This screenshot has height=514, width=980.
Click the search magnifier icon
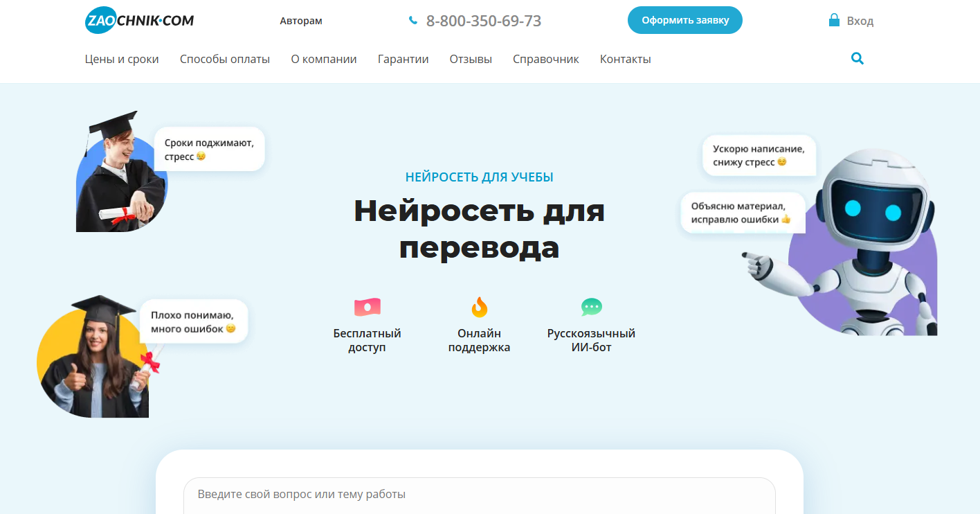coord(857,59)
